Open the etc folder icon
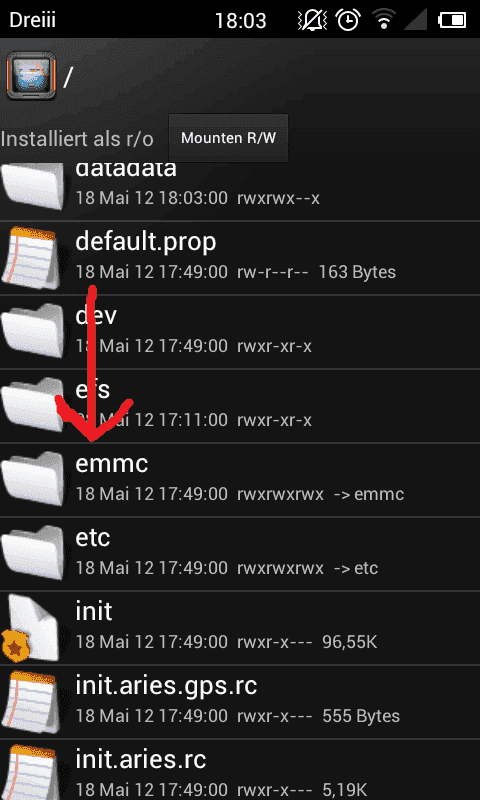480x800 pixels. (x=32, y=554)
